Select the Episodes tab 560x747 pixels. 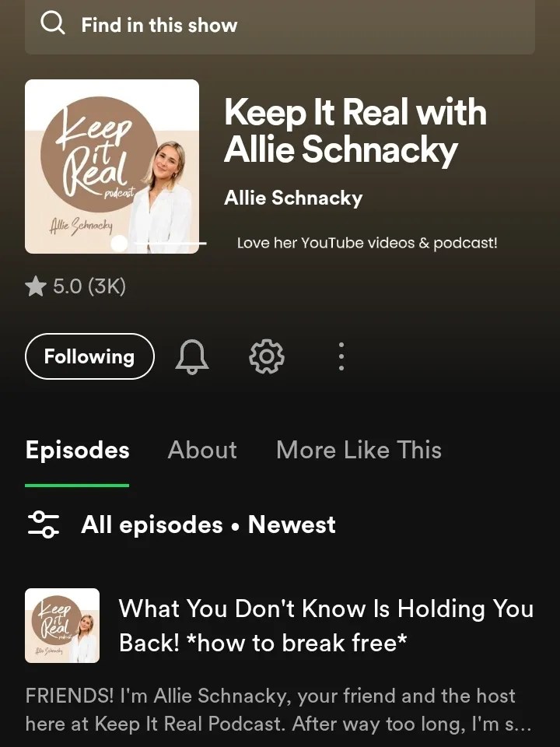pyautogui.click(x=77, y=451)
